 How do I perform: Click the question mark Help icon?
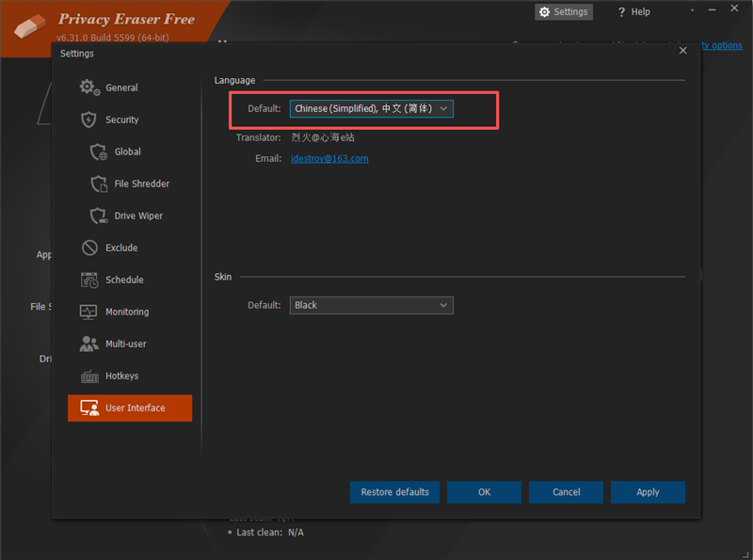point(621,12)
